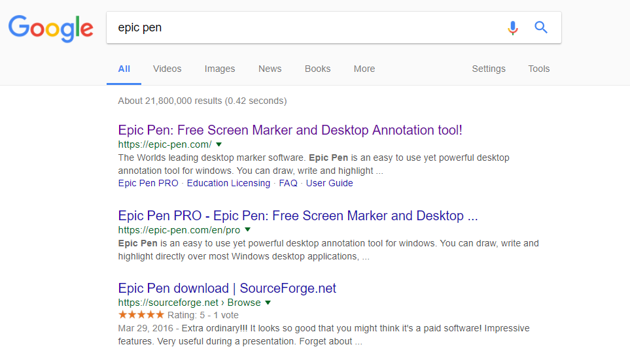Open the User Guide sitelink

(329, 184)
